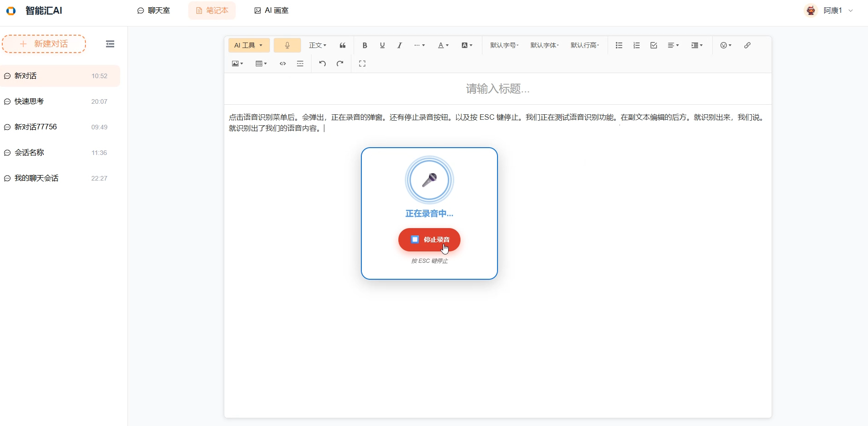868x426 pixels.
Task: Open the AI 画室 tab
Action: [271, 10]
